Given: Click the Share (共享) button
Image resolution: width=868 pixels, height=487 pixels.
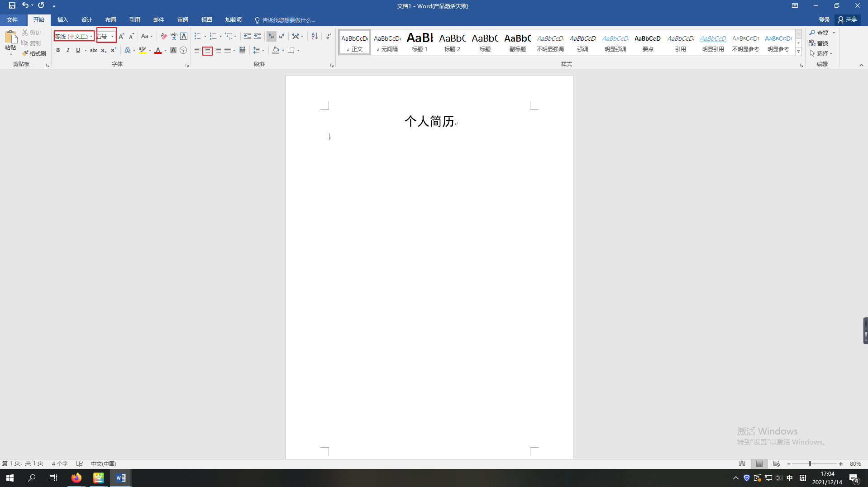Looking at the screenshot, I should tap(847, 20).
